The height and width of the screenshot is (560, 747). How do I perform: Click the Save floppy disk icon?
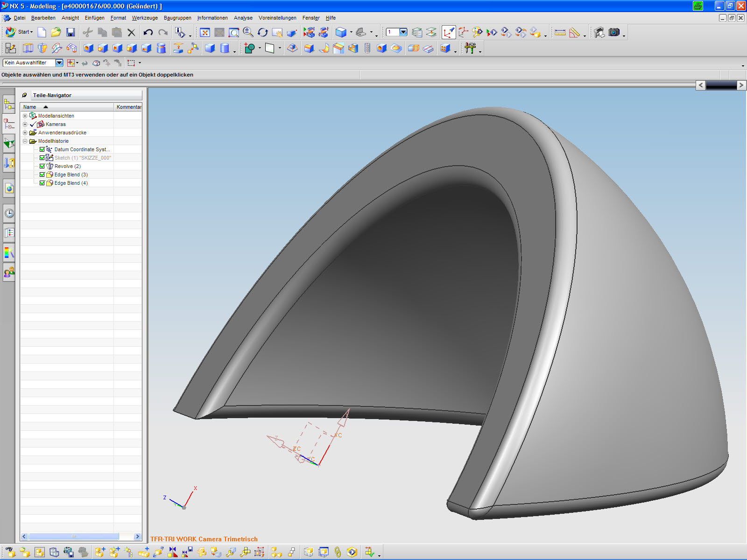70,32
